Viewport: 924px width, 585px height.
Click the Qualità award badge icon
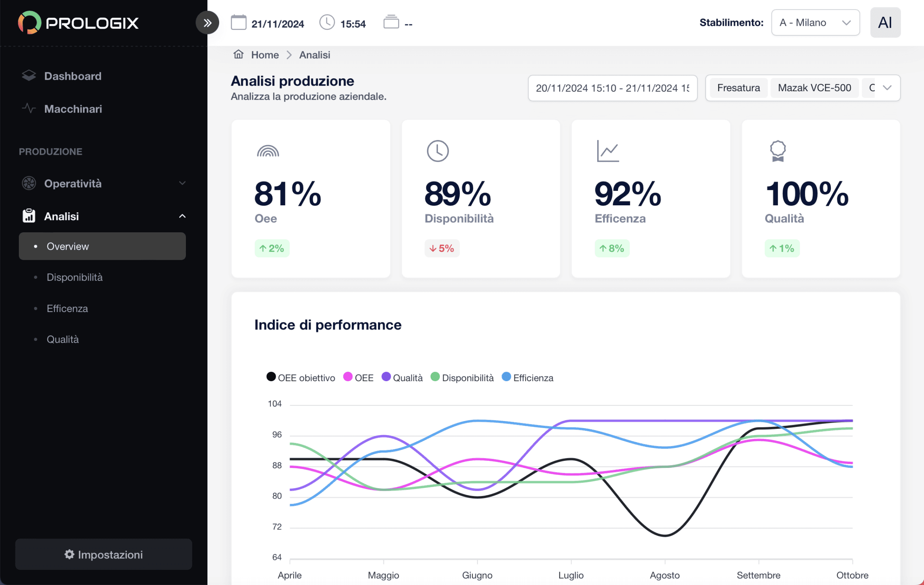pos(777,151)
